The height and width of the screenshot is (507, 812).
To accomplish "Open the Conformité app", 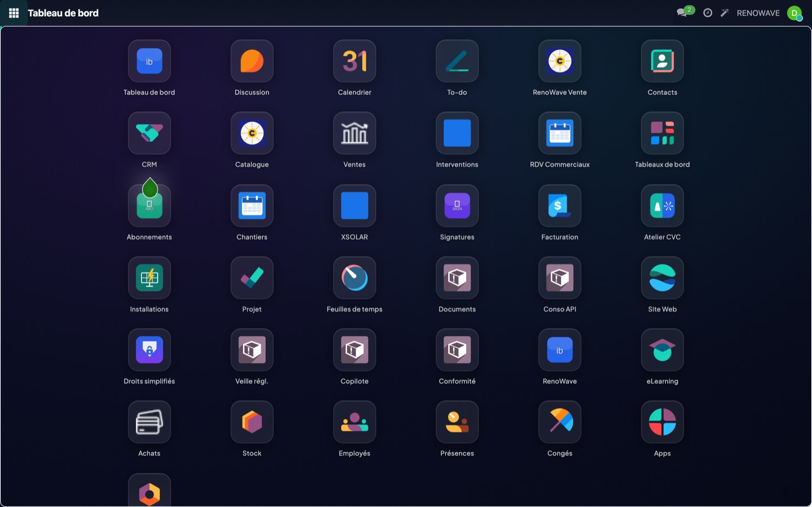I will pos(457,350).
